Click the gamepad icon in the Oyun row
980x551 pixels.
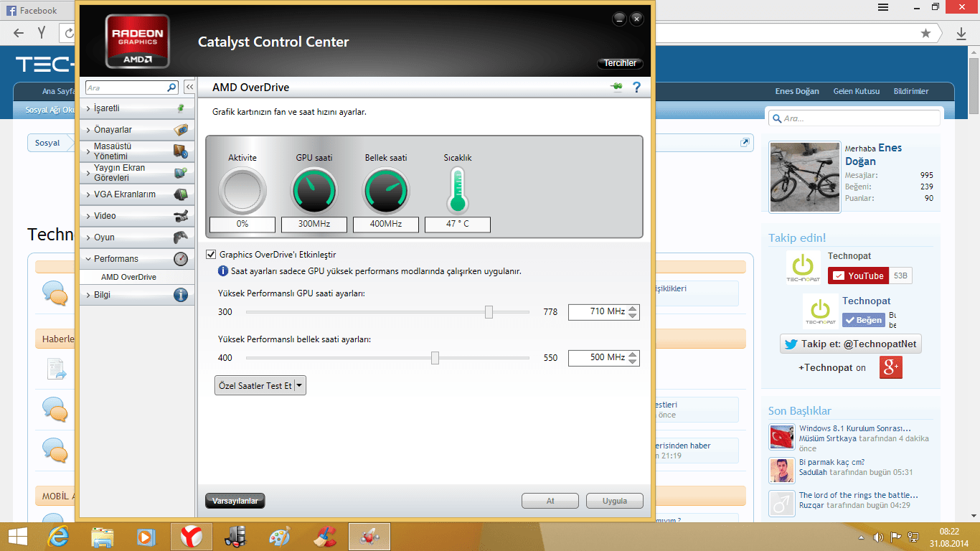coord(181,237)
